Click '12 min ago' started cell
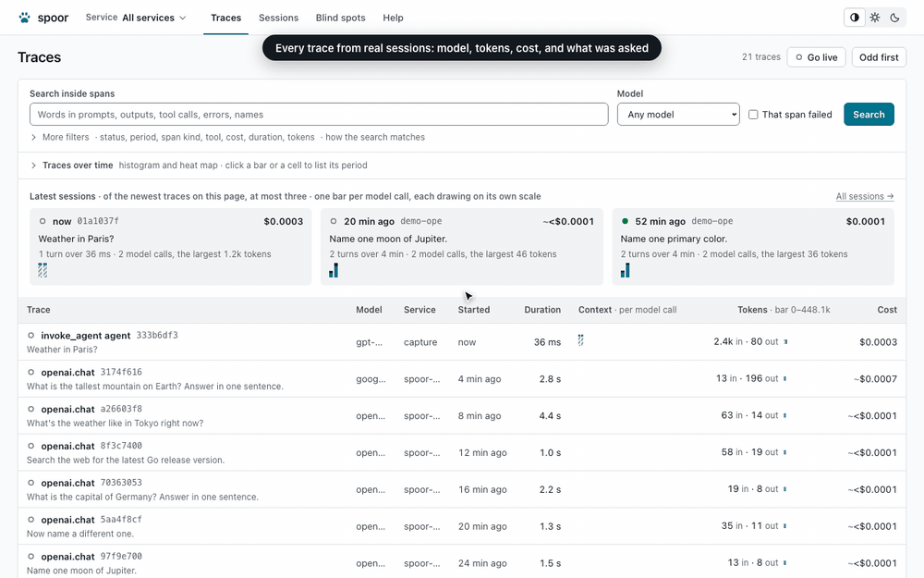 pyautogui.click(x=482, y=452)
